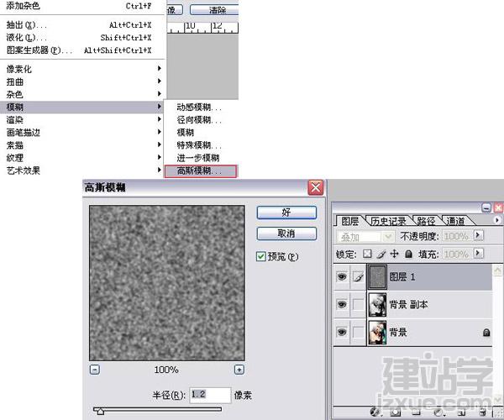
Task: Expand the 画笔描边 submenu arrow
Action: 159,132
